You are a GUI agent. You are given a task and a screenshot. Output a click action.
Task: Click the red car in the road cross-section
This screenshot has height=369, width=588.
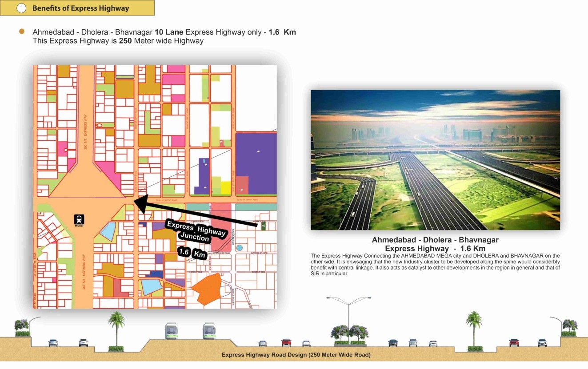click(286, 343)
